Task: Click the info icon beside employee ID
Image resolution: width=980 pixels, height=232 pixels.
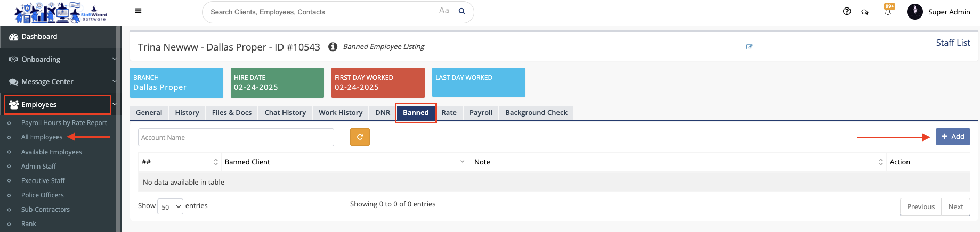Action: (x=333, y=47)
